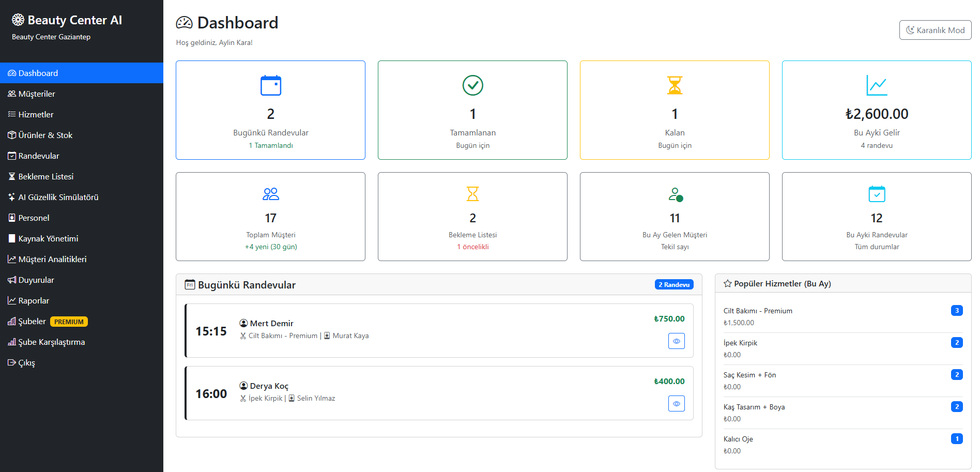This screenshot has width=980, height=472.
Task: Click the Bu Ayki Randevular calendar-check icon
Action: [x=877, y=194]
